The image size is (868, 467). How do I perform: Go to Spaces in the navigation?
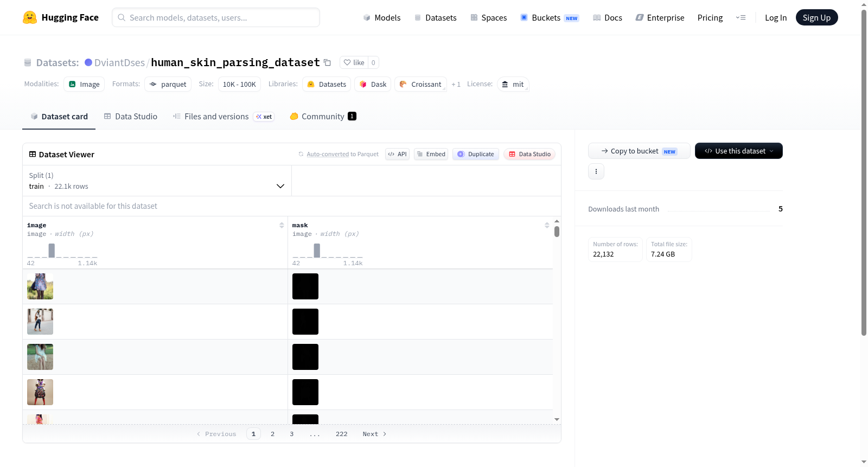[x=489, y=17]
